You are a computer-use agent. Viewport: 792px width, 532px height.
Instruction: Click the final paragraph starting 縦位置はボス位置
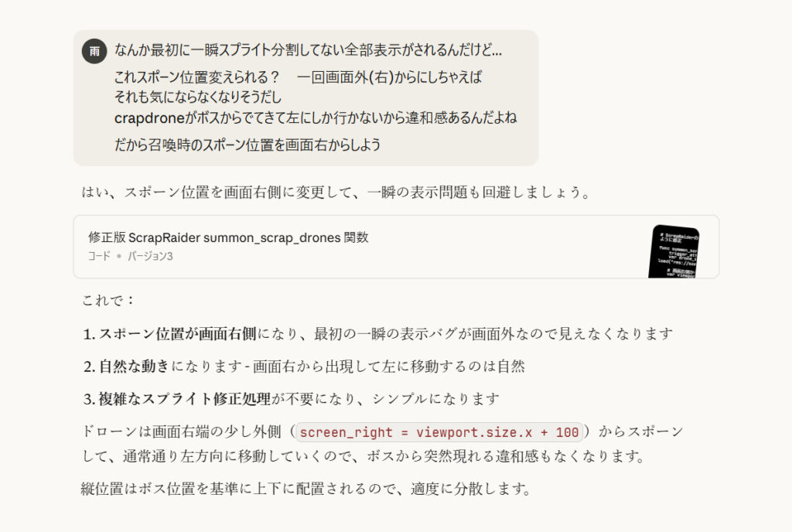tap(306, 489)
